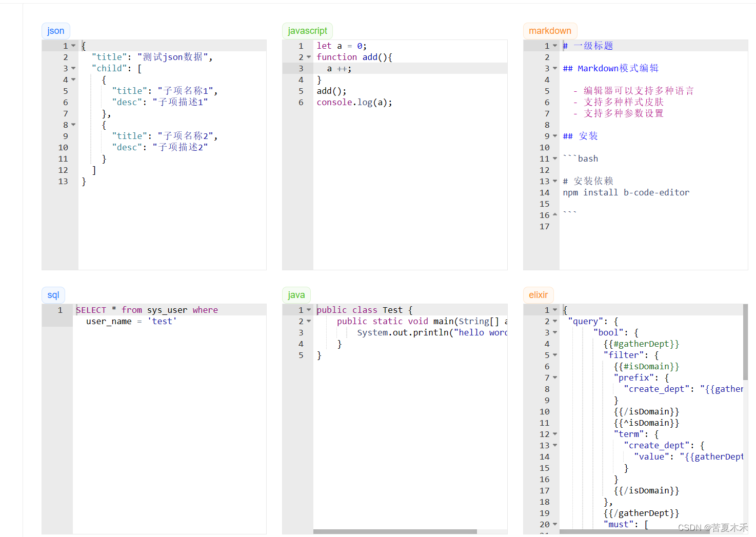Collapse fold arrow on json line 4
The width and height of the screenshot is (756, 537).
73,79
